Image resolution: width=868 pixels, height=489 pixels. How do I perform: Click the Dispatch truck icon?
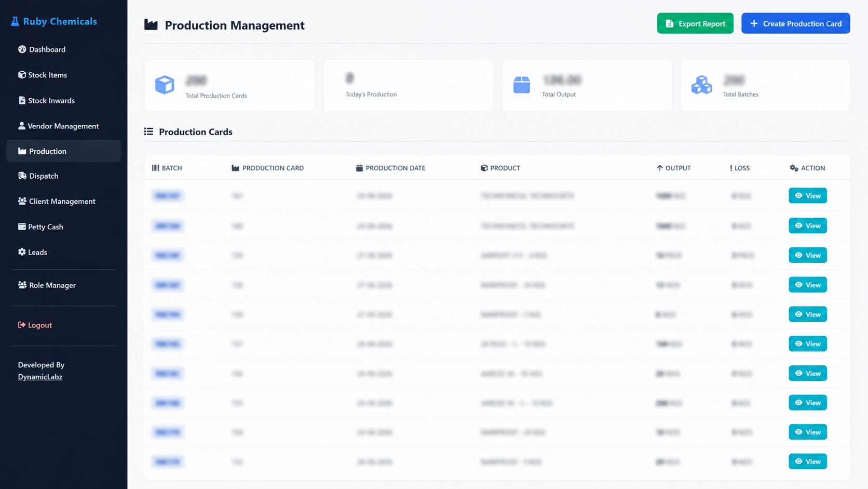tap(22, 176)
